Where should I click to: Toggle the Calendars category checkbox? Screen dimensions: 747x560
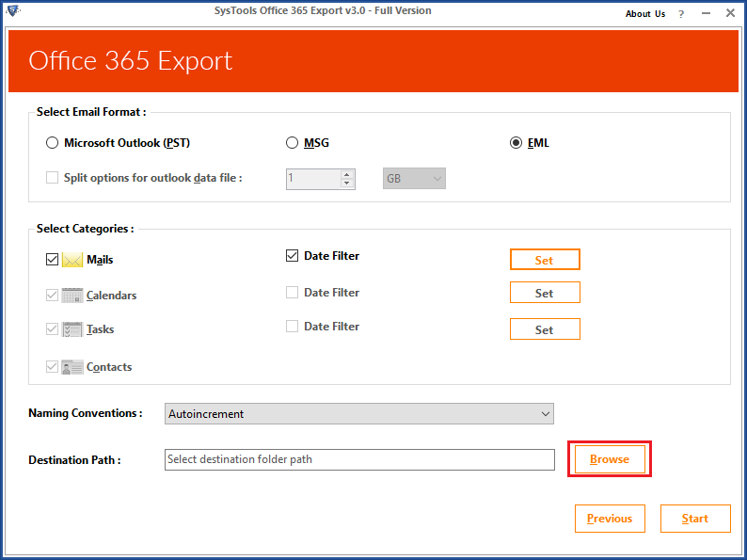tap(52, 295)
